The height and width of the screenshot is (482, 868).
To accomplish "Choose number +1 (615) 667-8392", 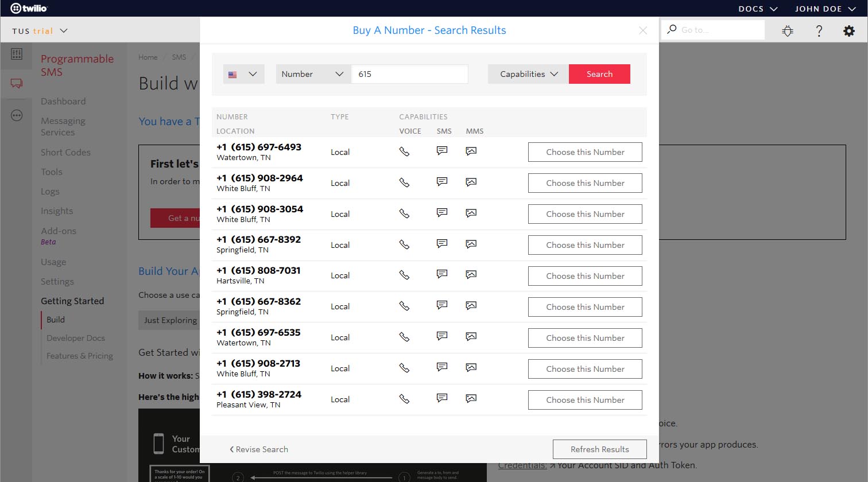I will (x=585, y=245).
